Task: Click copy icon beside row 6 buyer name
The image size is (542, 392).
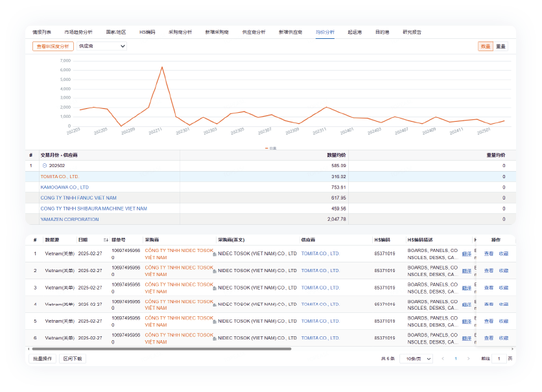Action: (215, 339)
